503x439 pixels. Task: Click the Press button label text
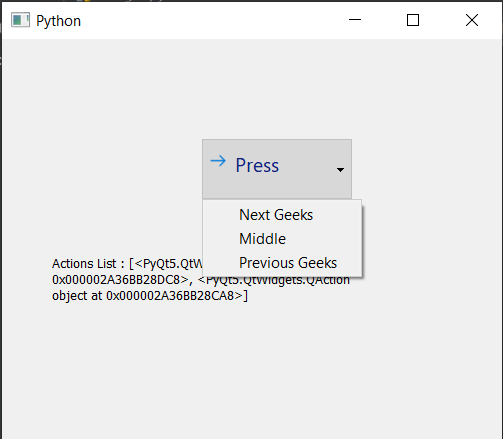click(x=257, y=165)
